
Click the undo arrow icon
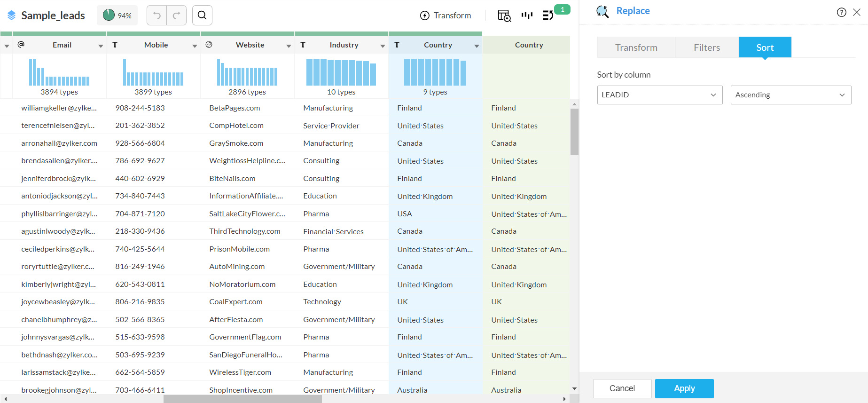[x=157, y=16]
